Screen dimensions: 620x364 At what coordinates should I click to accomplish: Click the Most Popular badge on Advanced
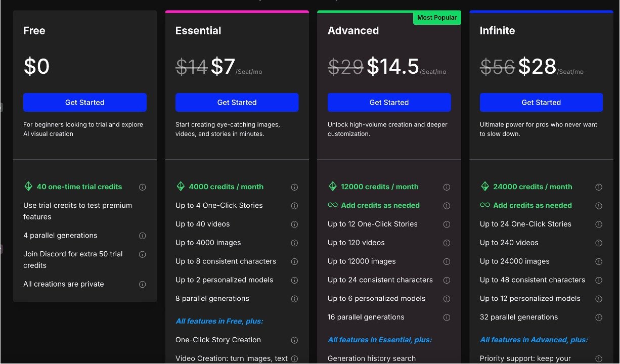tap(437, 18)
